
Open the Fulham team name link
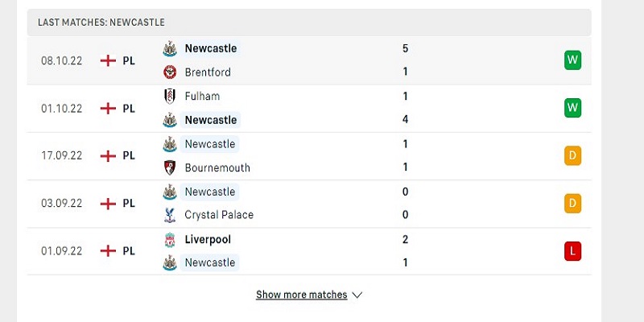(x=202, y=96)
